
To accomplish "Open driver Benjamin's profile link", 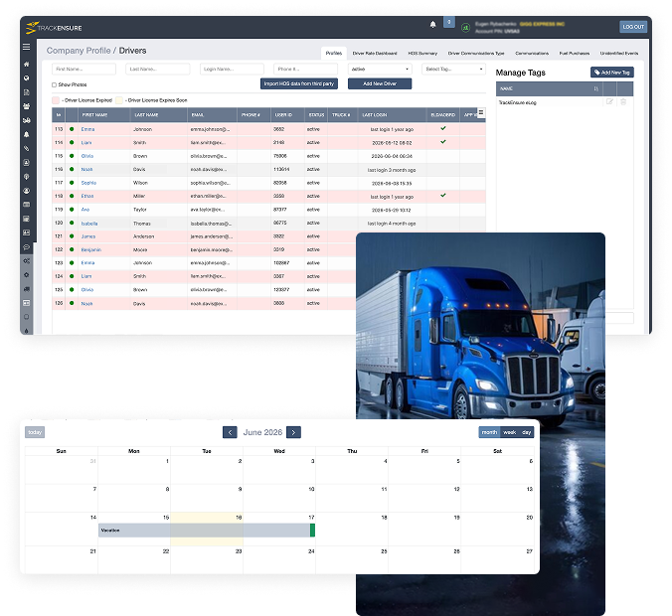I will point(91,249).
